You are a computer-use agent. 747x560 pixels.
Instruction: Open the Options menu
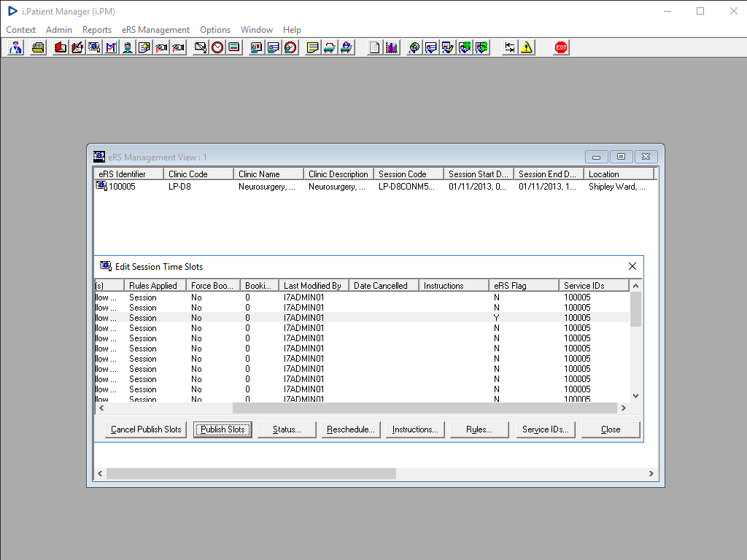pos(215,29)
